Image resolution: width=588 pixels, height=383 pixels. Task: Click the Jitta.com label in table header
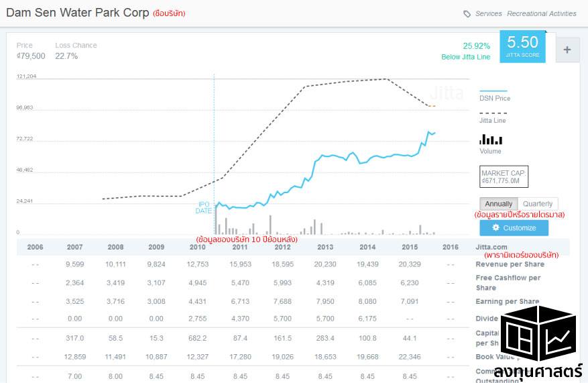pyautogui.click(x=491, y=247)
